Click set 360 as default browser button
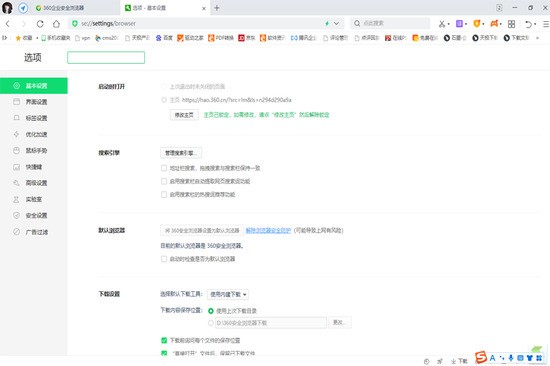Screen dimensions: 550x366 pos(202,231)
